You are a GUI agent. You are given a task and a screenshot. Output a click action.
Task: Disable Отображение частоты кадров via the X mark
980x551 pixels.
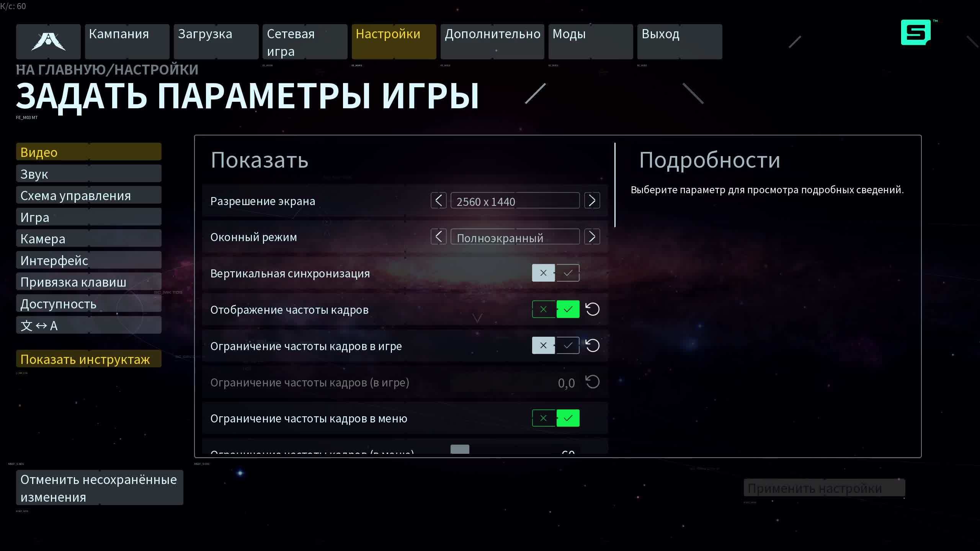tap(543, 309)
